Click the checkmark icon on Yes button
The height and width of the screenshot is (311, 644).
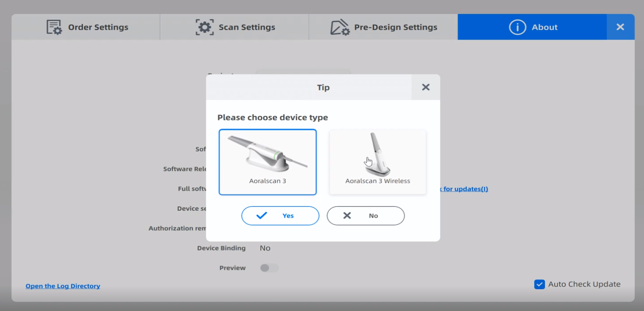tap(262, 216)
